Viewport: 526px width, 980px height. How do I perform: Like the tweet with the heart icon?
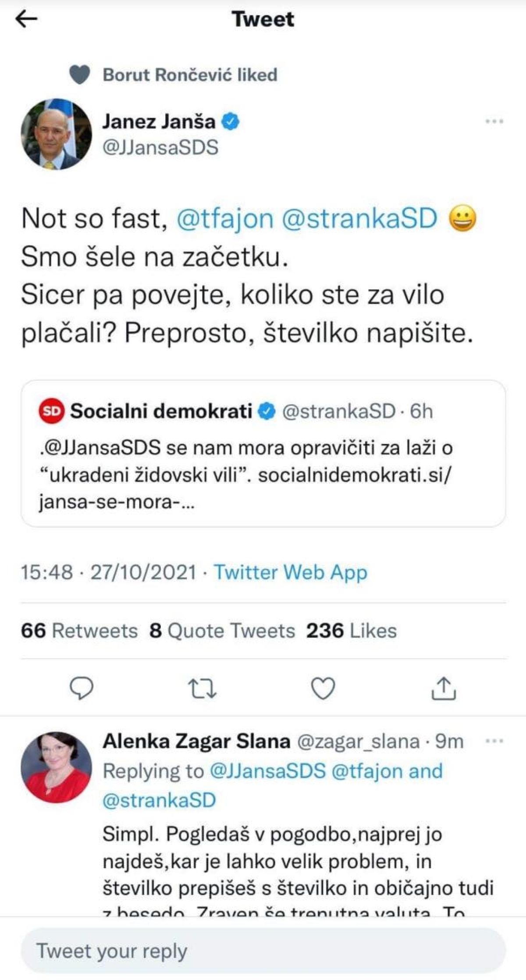tap(323, 689)
